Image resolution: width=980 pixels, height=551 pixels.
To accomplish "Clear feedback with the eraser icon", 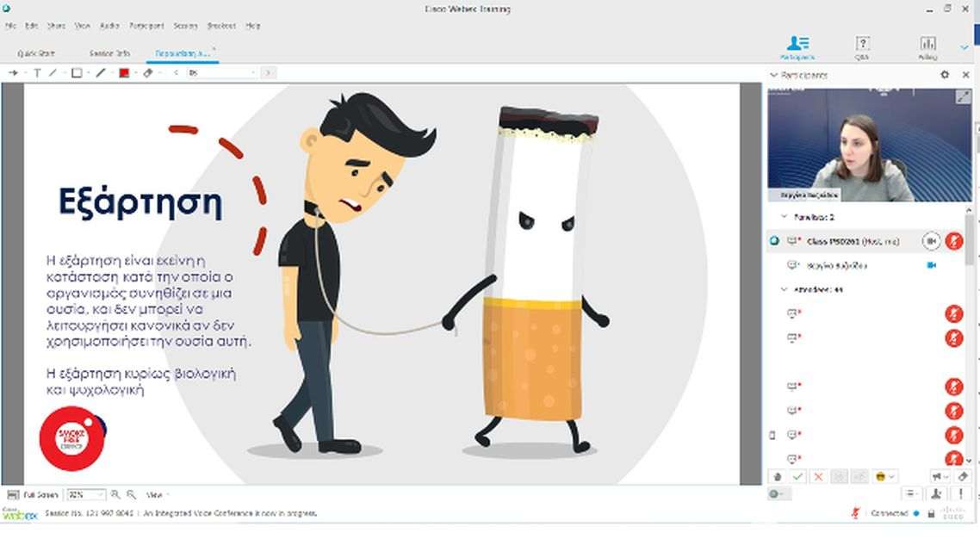I will [963, 477].
